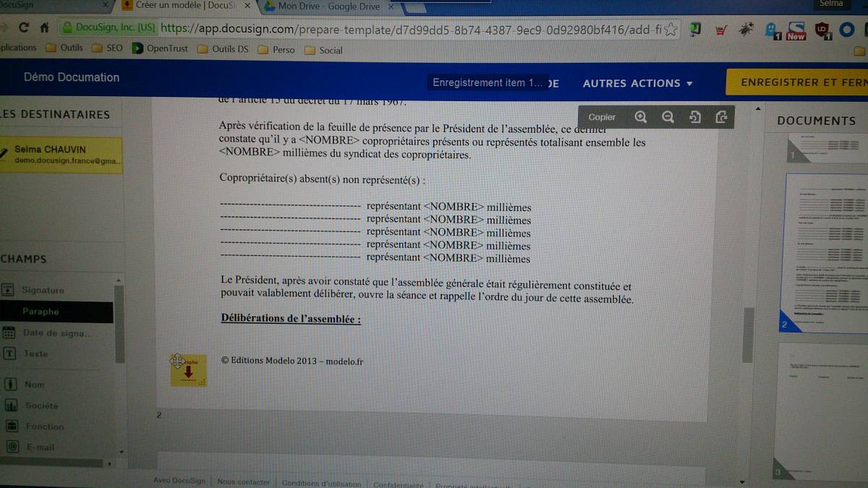Expand the SEO bookmarks folder
This screenshot has height=488, width=868.
[x=108, y=49]
